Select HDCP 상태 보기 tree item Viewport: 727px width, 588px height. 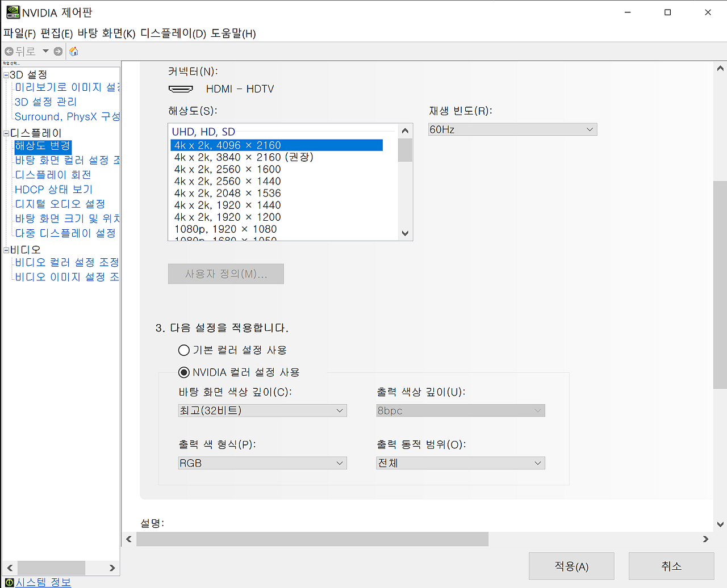pos(53,190)
